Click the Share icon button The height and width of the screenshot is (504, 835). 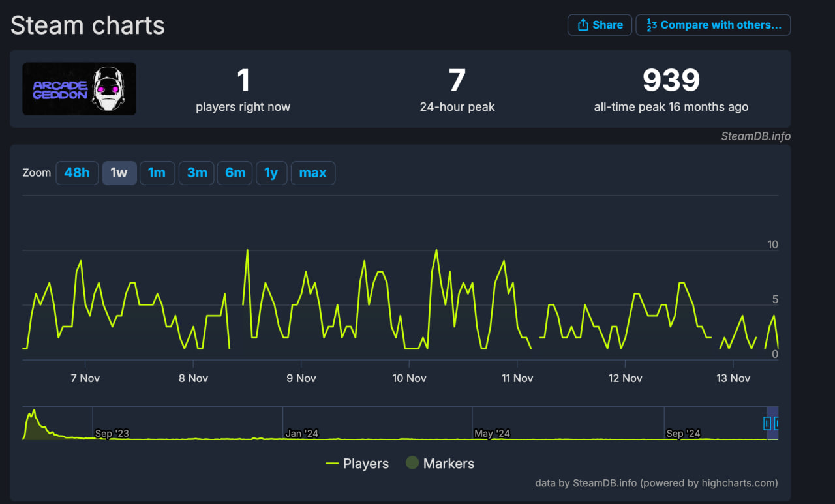coord(600,25)
